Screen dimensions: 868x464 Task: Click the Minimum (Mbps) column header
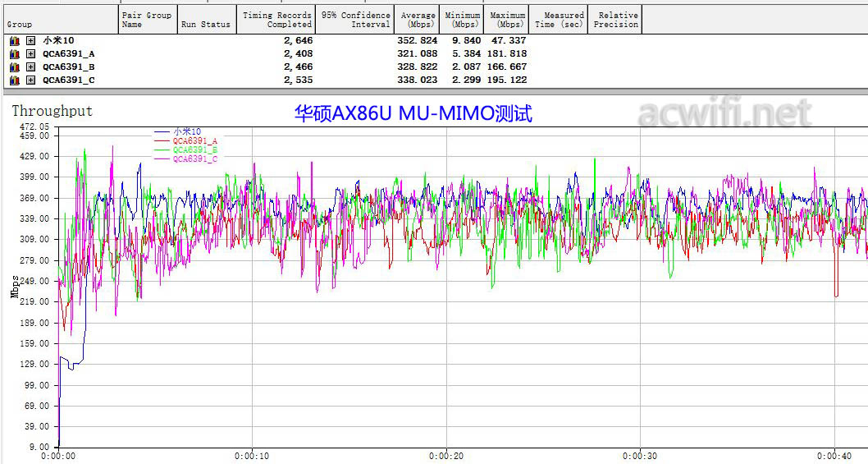point(462,20)
